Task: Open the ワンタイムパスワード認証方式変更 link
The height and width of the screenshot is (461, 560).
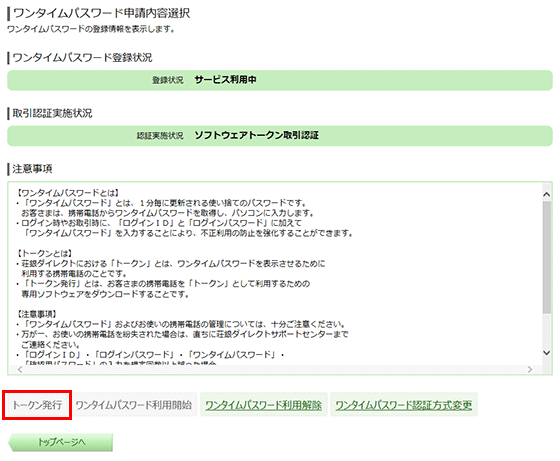Action: point(404,405)
